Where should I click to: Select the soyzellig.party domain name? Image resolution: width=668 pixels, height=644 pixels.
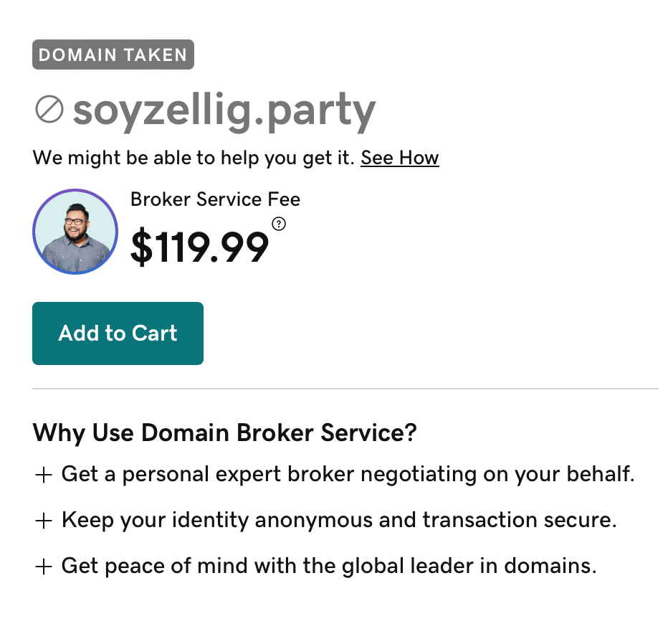[x=224, y=110]
